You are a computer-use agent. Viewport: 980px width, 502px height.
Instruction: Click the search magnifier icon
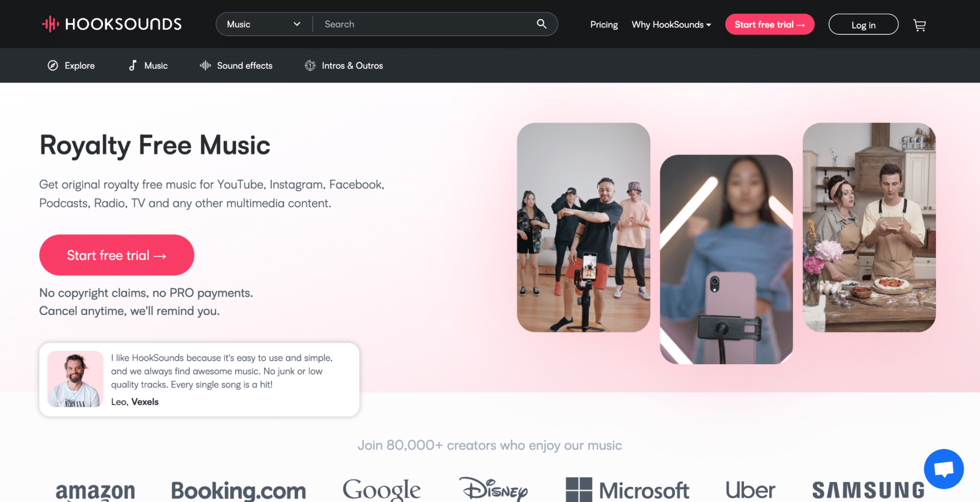click(x=541, y=24)
